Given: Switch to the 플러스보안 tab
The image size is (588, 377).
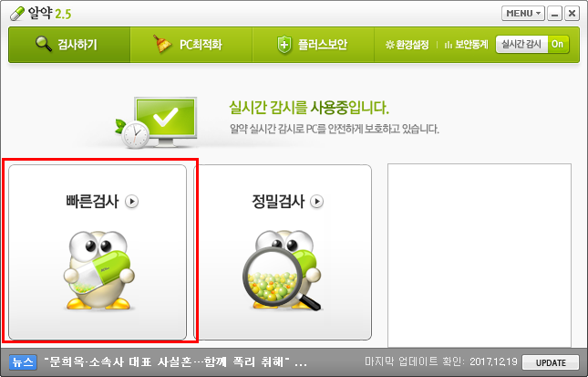Looking at the screenshot, I should click(313, 45).
